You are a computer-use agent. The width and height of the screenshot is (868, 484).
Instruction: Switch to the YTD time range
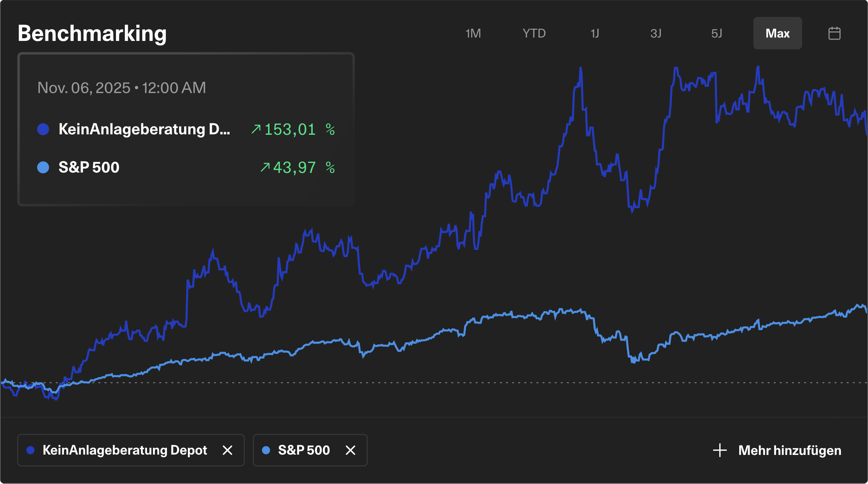(x=534, y=33)
